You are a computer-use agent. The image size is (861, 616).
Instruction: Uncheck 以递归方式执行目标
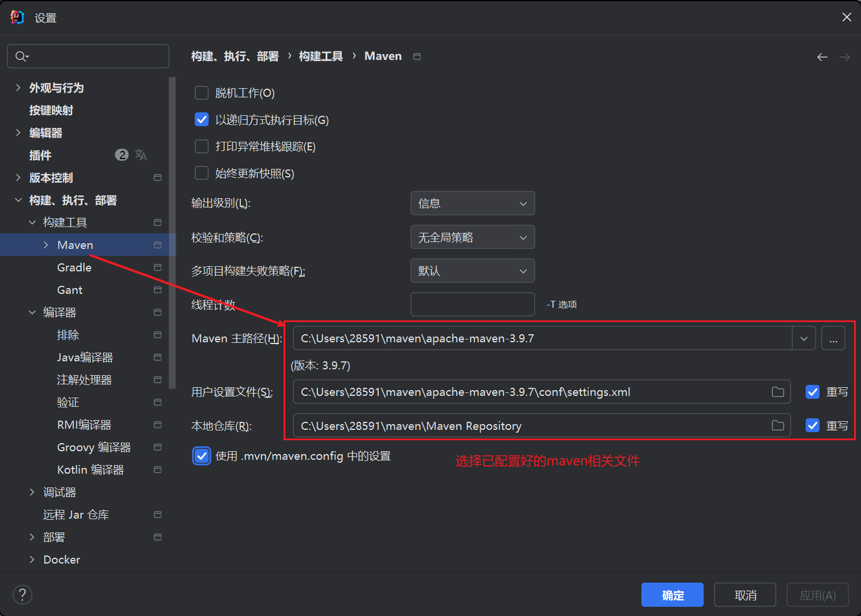pyautogui.click(x=202, y=120)
